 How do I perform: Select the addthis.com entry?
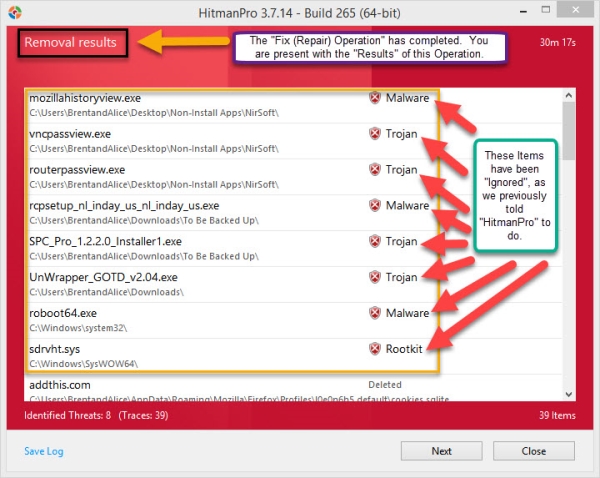point(293,388)
